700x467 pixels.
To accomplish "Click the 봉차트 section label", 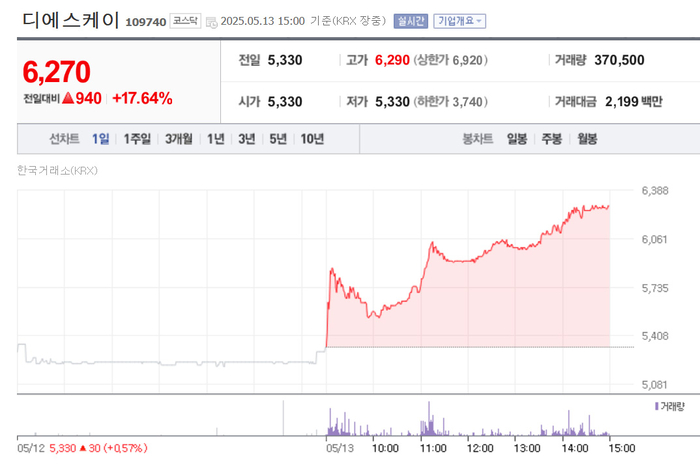I will point(478,139).
